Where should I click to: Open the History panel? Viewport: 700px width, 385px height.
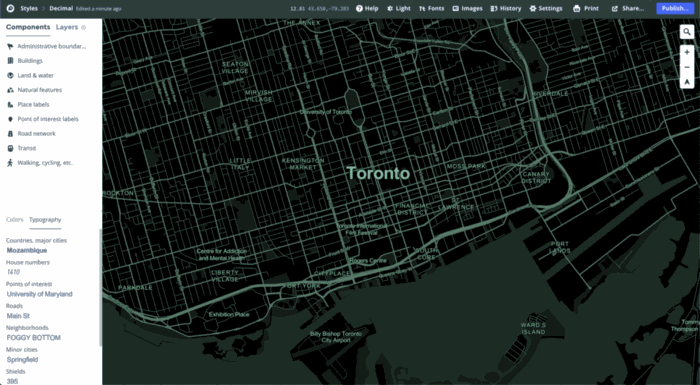(x=506, y=8)
